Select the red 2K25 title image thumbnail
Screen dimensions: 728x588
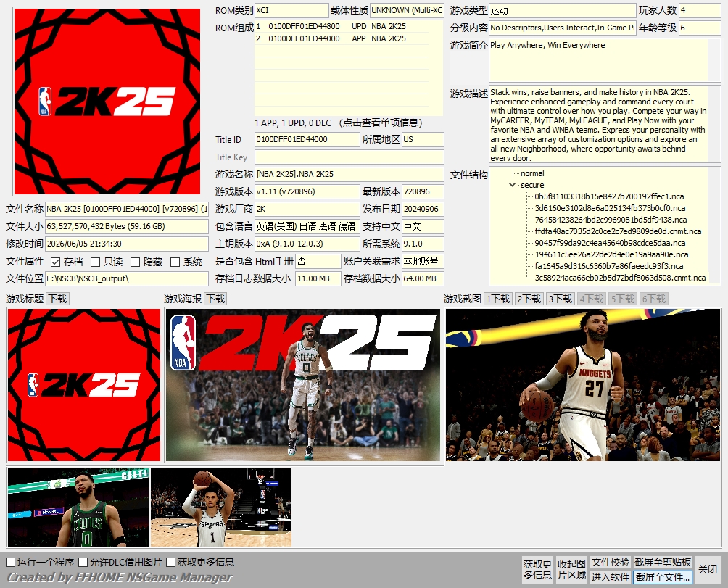[84, 385]
